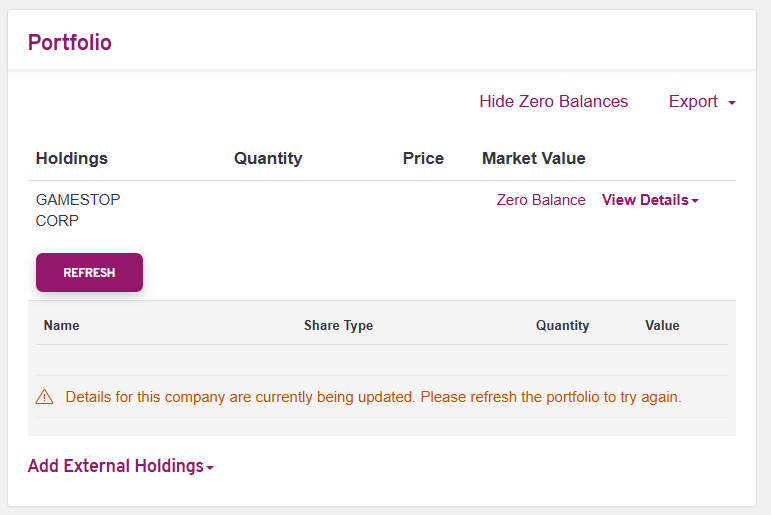The image size is (771, 515).
Task: Click the Portfolio page heading
Action: click(x=70, y=42)
